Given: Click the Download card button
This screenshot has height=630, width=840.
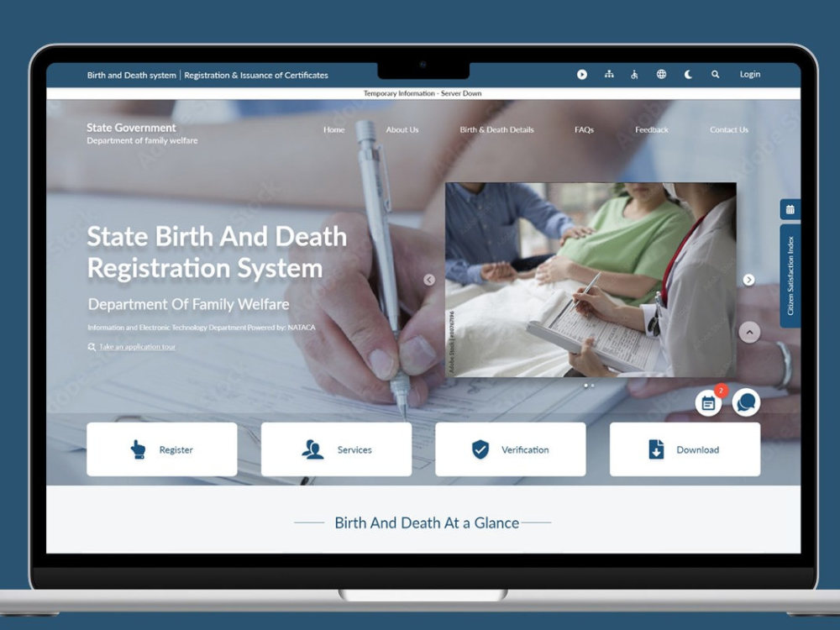Looking at the screenshot, I should click(x=685, y=449).
